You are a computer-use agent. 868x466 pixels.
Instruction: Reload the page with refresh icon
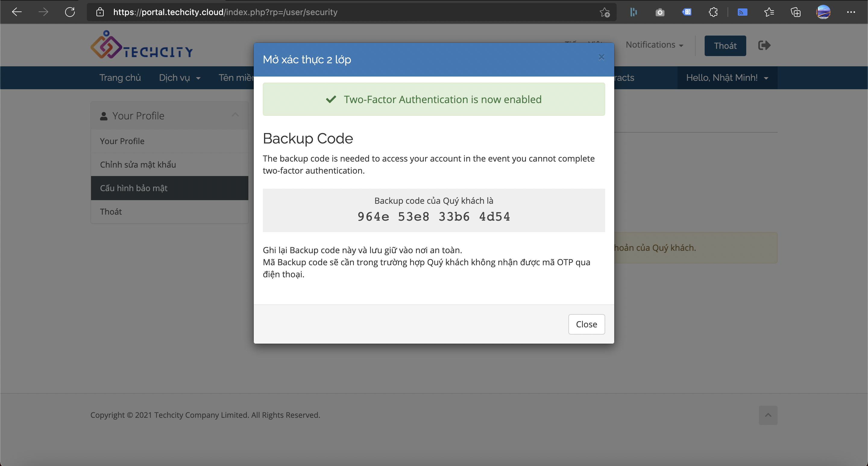[x=70, y=12]
